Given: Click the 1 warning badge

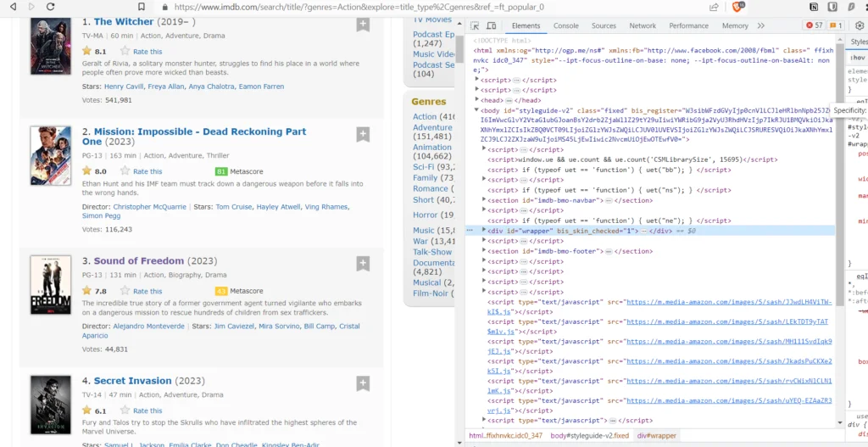Looking at the screenshot, I should 836,25.
